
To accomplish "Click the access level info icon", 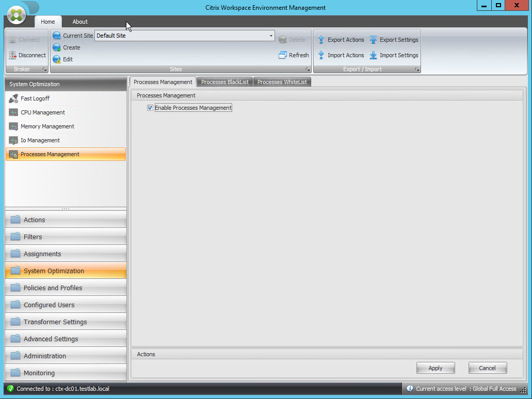I will [410, 389].
